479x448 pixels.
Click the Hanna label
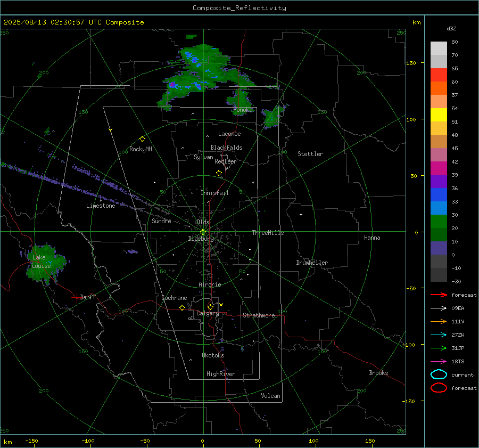(x=372, y=238)
